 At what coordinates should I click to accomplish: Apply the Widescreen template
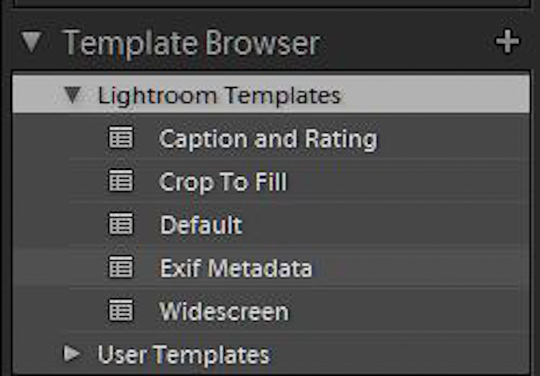pos(224,312)
